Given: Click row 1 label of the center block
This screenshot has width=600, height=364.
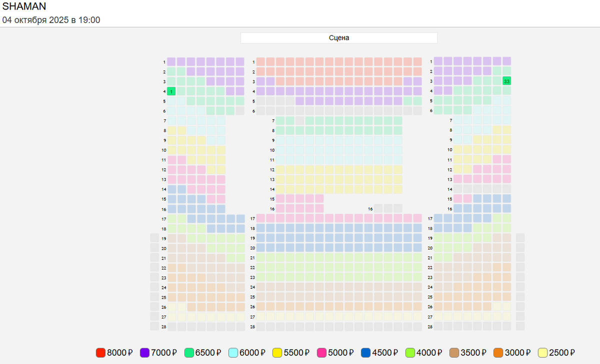Looking at the screenshot, I should 253,62.
